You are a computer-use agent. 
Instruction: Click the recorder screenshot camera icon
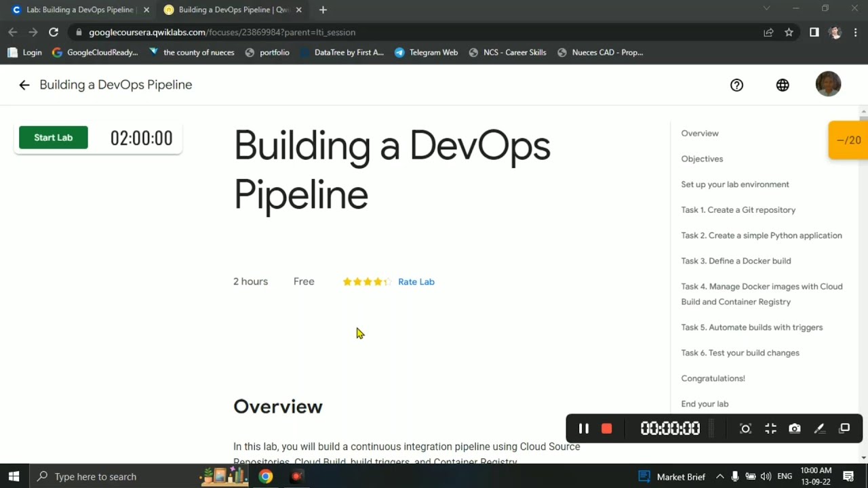pos(795,428)
